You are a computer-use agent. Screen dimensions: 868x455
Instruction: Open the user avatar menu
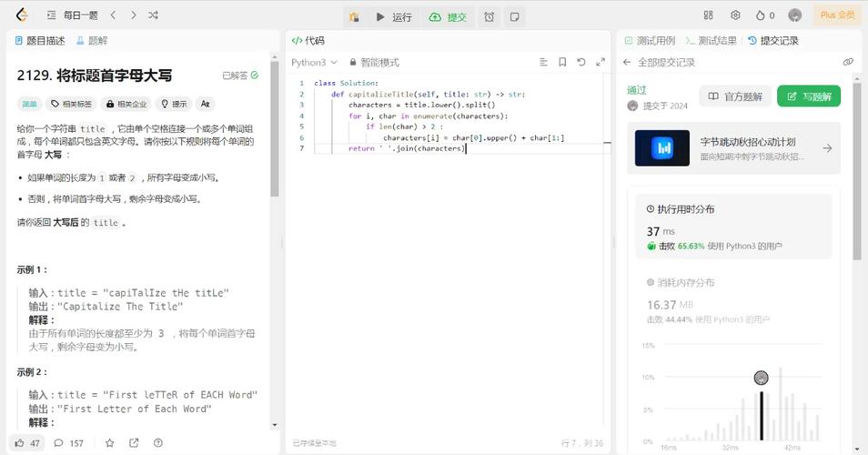[x=795, y=15]
